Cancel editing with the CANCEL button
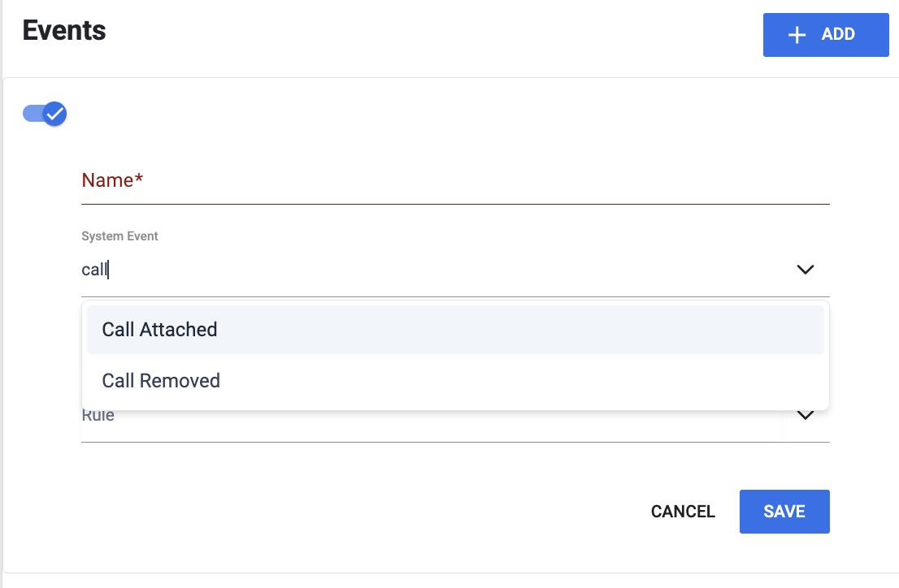This screenshot has width=899, height=588. click(x=683, y=512)
